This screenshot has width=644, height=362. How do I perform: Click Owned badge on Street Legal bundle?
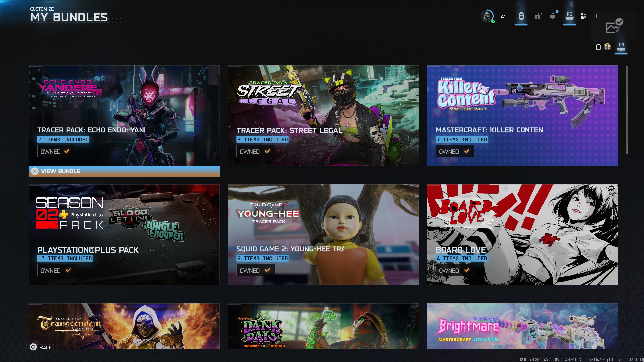tap(255, 151)
